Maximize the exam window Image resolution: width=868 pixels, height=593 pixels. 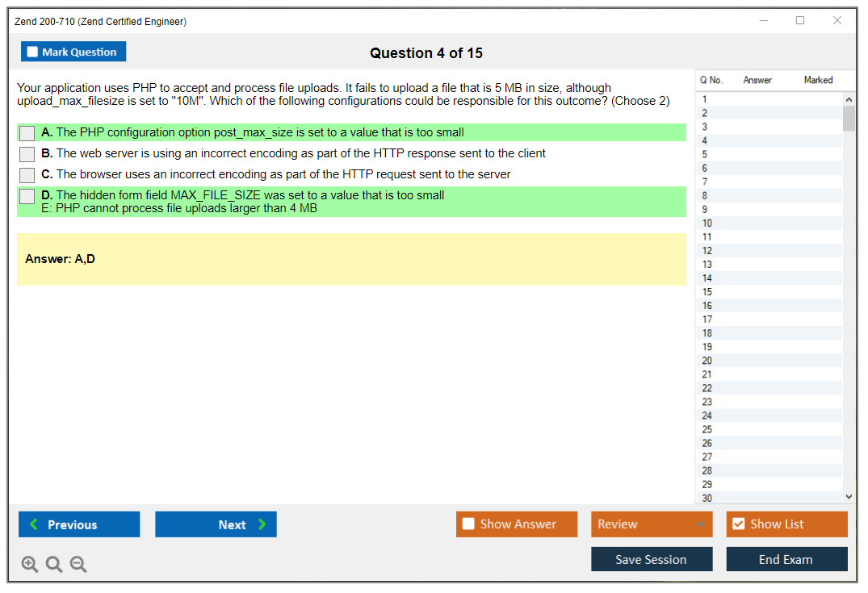coord(800,21)
